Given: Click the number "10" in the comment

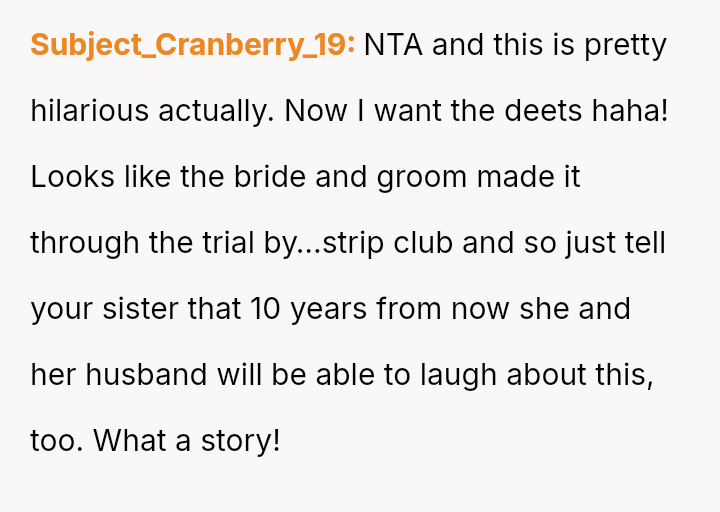Looking at the screenshot, I should coord(265,309).
